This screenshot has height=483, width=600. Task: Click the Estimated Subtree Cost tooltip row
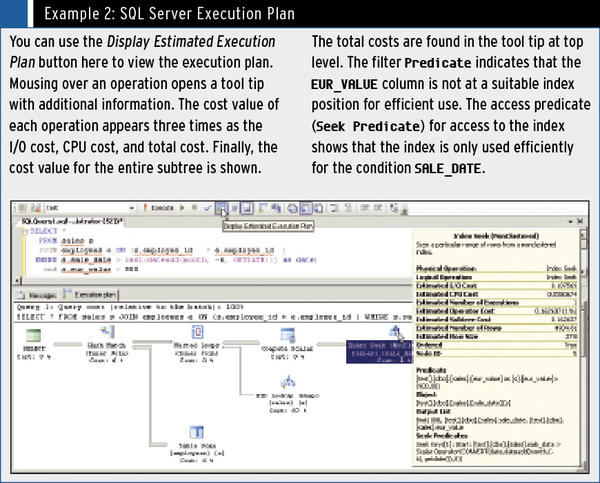tap(496, 319)
